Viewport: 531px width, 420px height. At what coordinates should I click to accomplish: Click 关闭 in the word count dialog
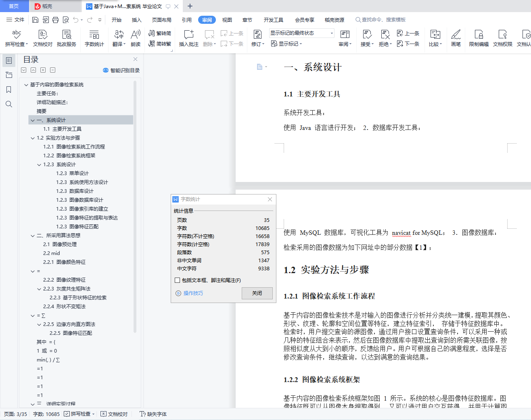[x=257, y=293]
